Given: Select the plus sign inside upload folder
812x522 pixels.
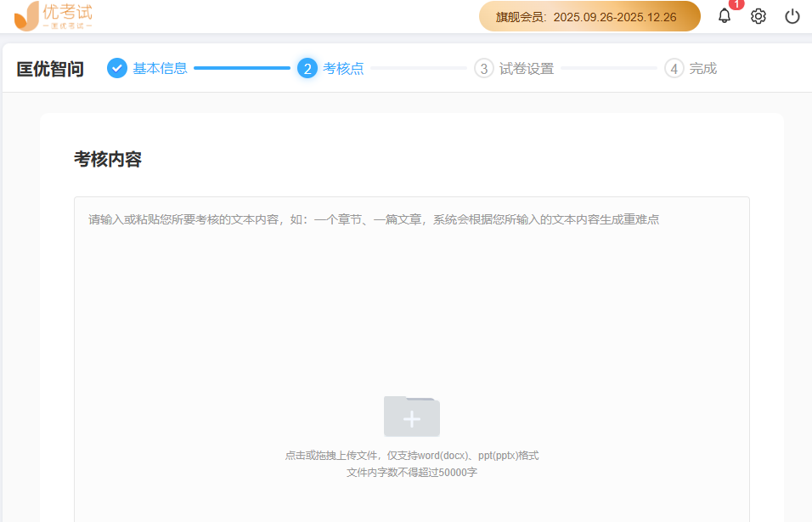Looking at the screenshot, I should click(411, 417).
